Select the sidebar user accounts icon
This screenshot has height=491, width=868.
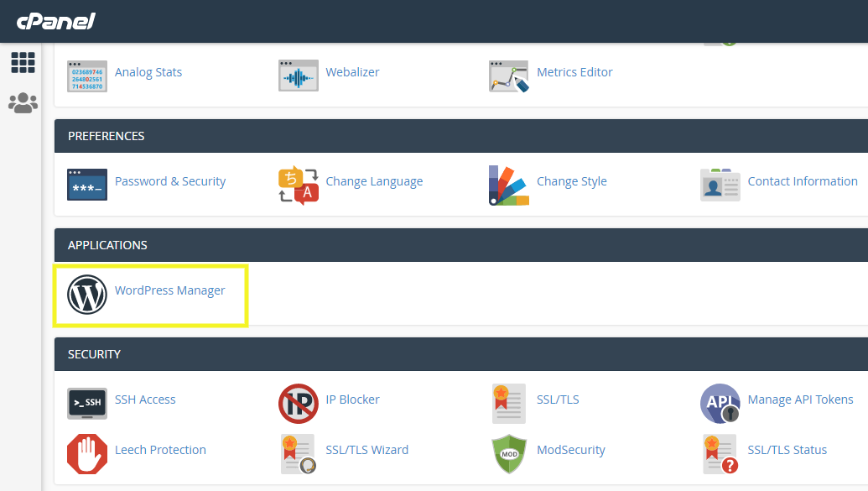point(23,102)
